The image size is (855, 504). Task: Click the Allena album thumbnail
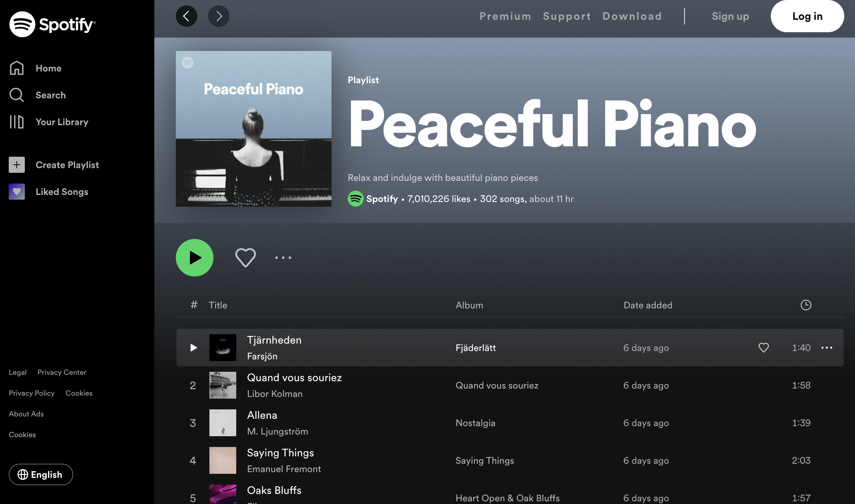click(x=223, y=423)
